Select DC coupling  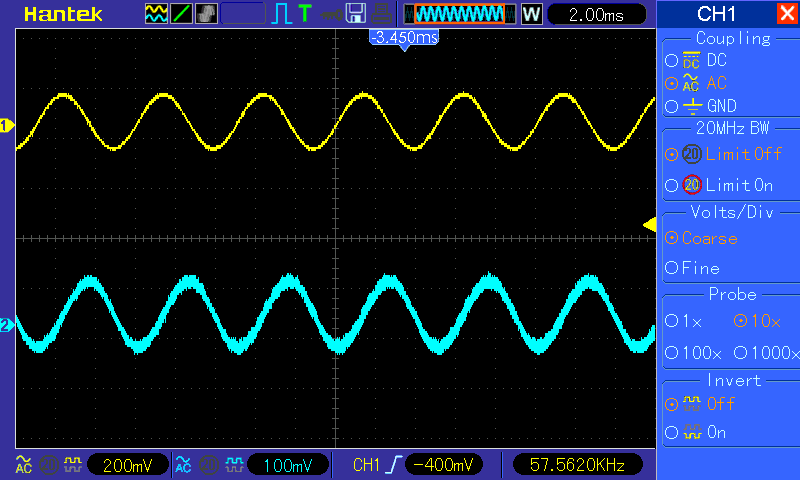pyautogui.click(x=696, y=60)
